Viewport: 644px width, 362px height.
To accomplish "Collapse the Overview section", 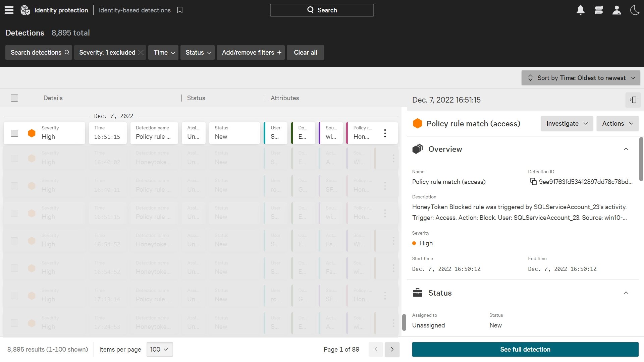I will pos(626,149).
